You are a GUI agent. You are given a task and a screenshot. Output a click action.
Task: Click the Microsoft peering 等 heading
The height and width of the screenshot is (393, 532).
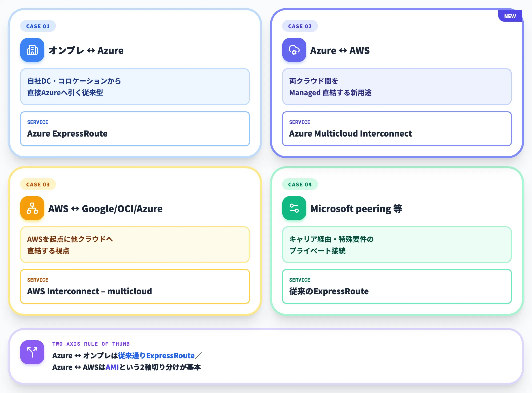(356, 209)
